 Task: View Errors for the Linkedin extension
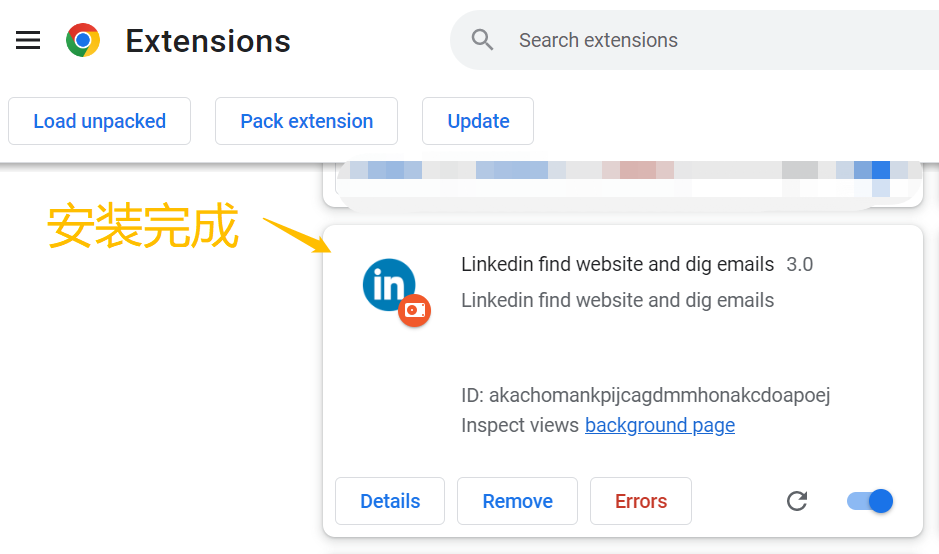click(641, 501)
